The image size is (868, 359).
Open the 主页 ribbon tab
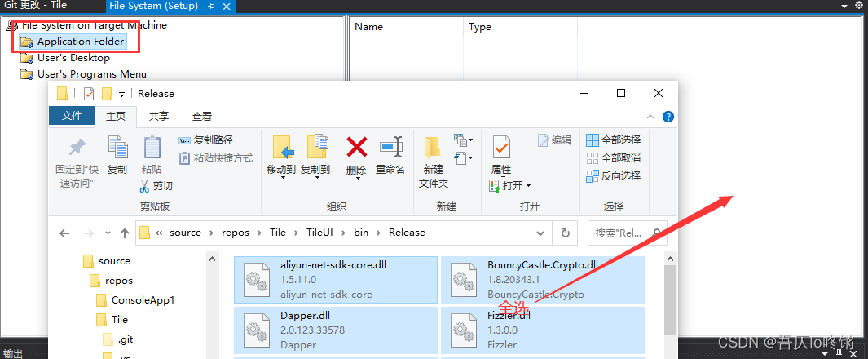[x=117, y=116]
